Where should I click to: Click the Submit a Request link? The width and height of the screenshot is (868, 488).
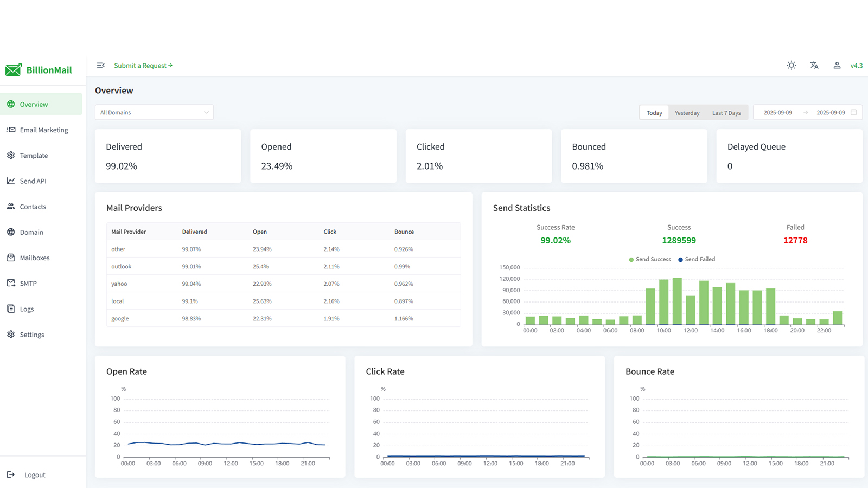pyautogui.click(x=143, y=66)
